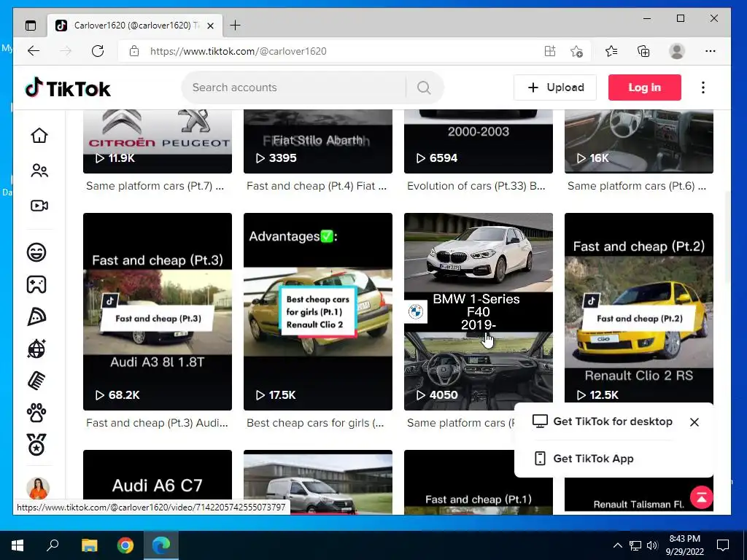This screenshot has width=747, height=560.
Task: Select the sports medal sidebar icon
Action: click(x=36, y=445)
